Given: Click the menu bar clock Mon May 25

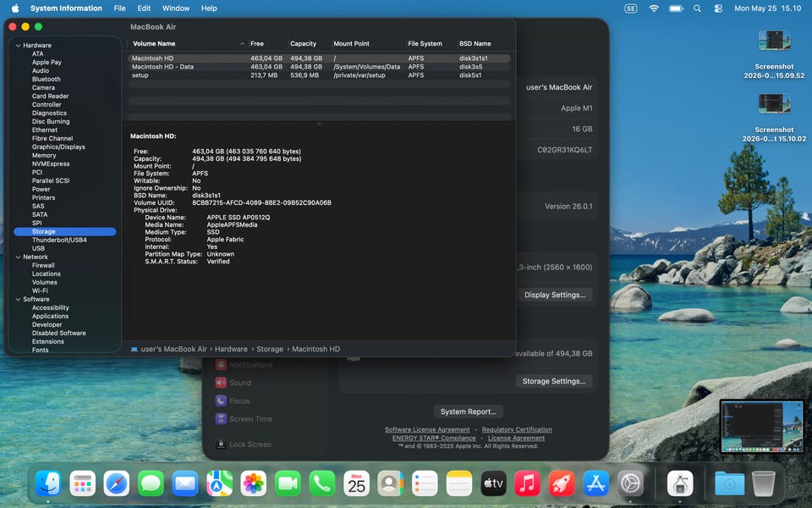Looking at the screenshot, I should (767, 8).
